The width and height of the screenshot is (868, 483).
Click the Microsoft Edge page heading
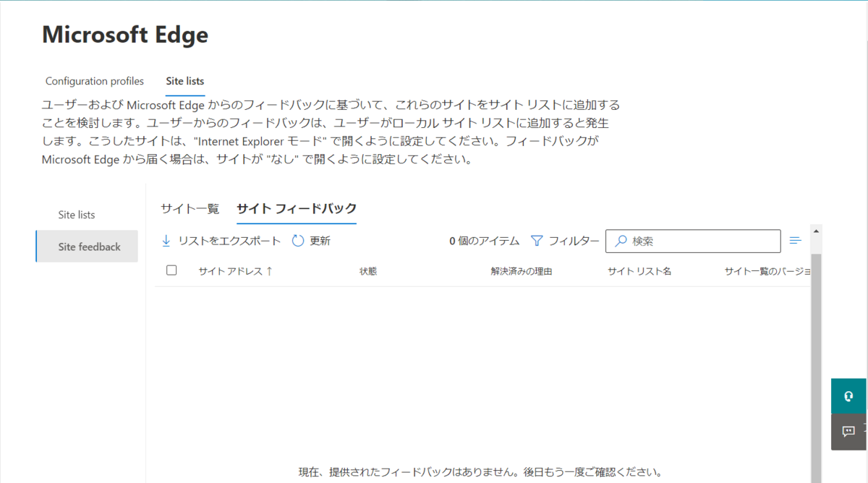(125, 34)
